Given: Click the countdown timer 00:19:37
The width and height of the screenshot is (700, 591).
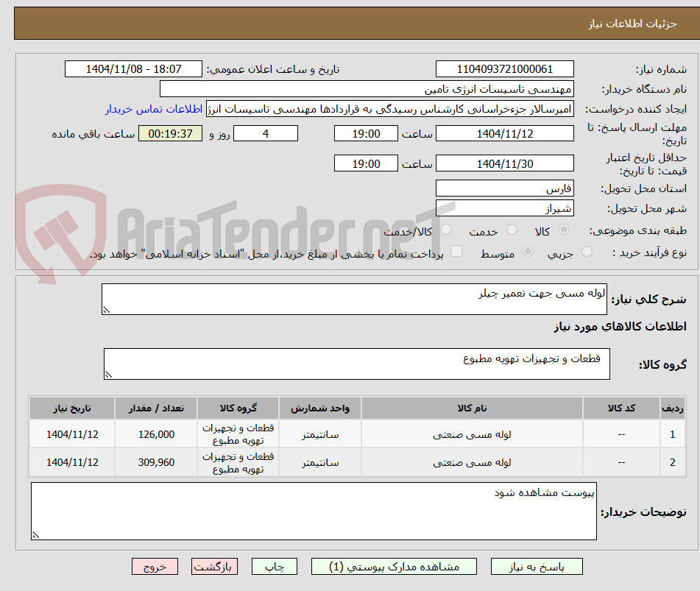Looking at the screenshot, I should click(170, 133).
